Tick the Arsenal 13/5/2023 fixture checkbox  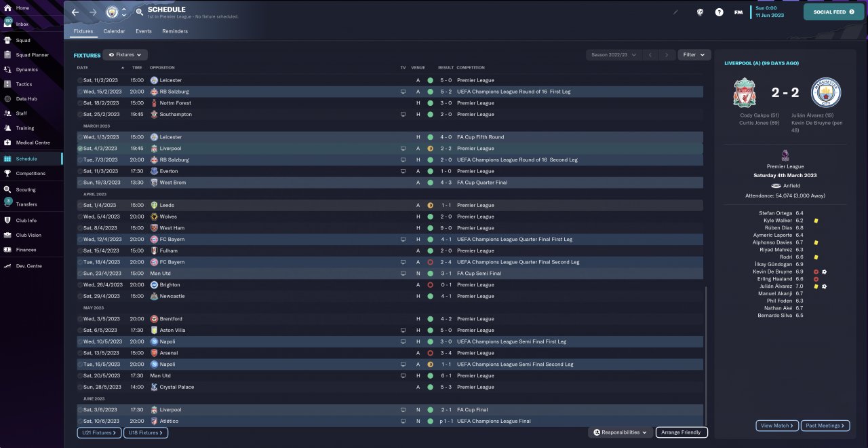point(80,353)
